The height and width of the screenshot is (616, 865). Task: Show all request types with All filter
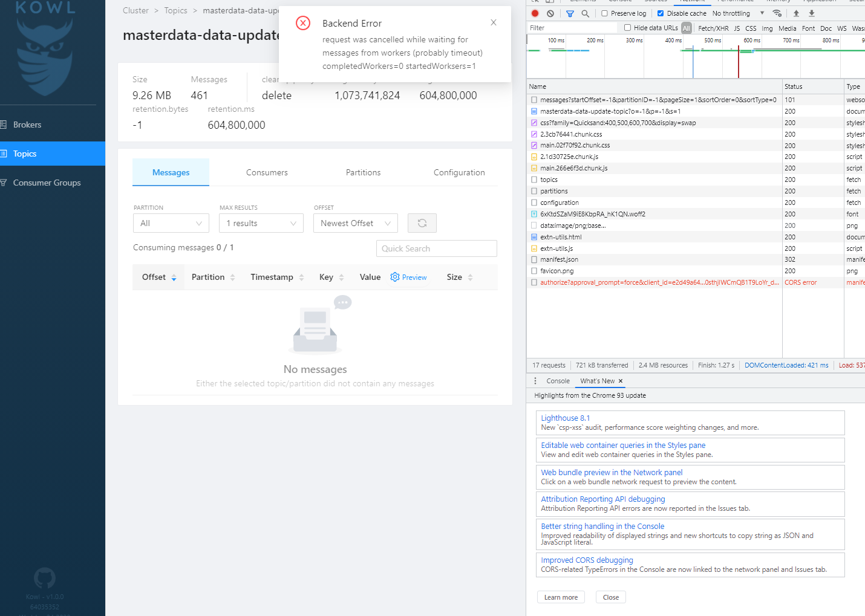point(686,28)
